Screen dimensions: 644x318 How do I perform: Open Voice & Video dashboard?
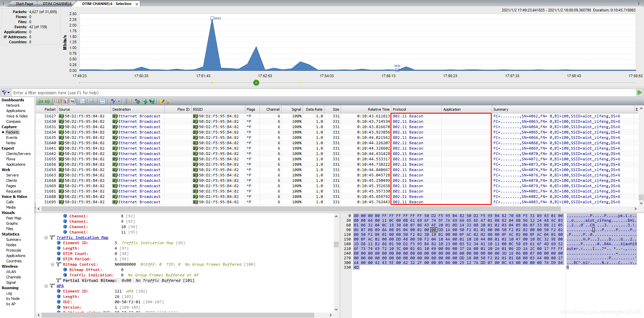pos(17,116)
